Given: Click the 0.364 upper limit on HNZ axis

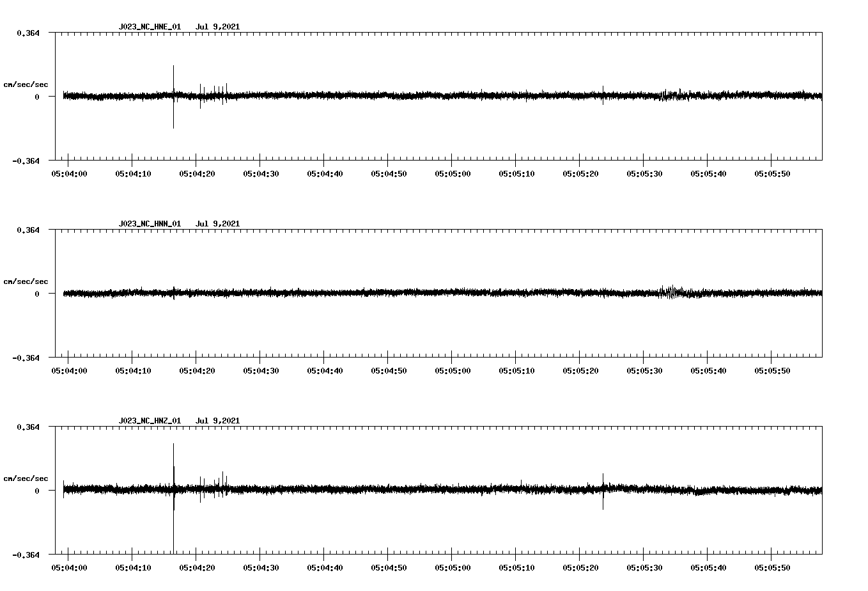Looking at the screenshot, I should coord(28,427).
